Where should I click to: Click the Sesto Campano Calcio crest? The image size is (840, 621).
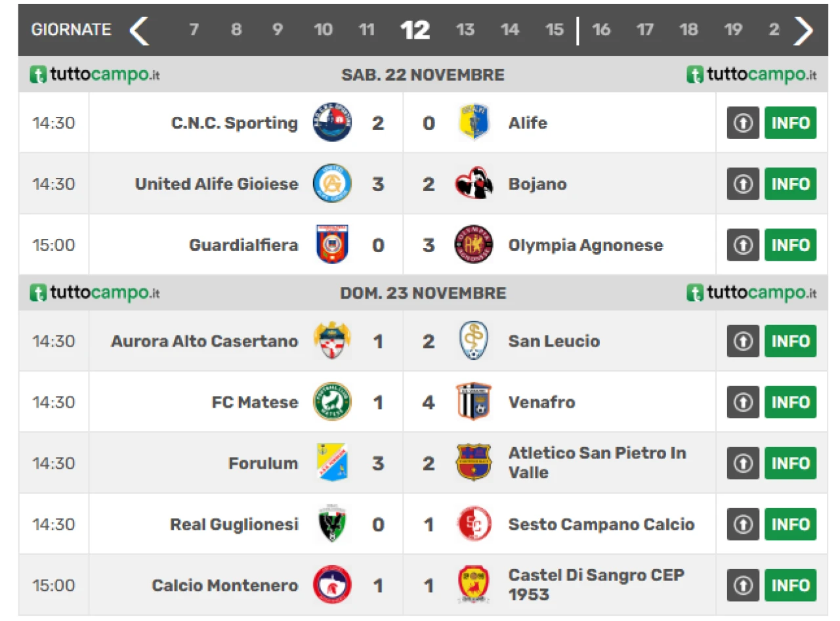(x=473, y=524)
